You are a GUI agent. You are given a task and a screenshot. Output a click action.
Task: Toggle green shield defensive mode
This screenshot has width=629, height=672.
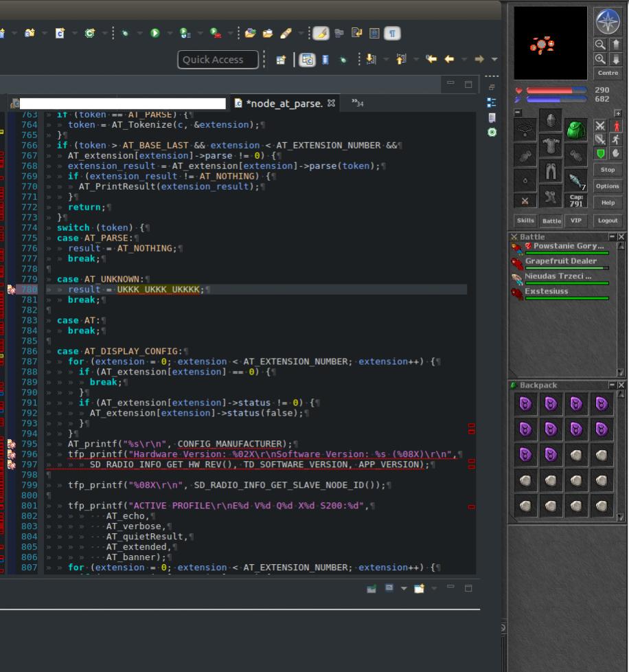600,153
